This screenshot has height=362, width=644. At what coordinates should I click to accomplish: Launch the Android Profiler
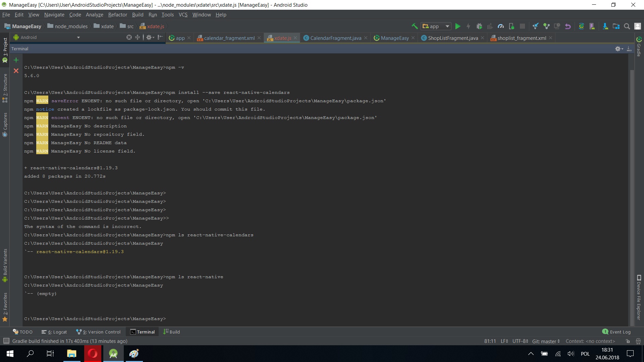click(x=501, y=26)
